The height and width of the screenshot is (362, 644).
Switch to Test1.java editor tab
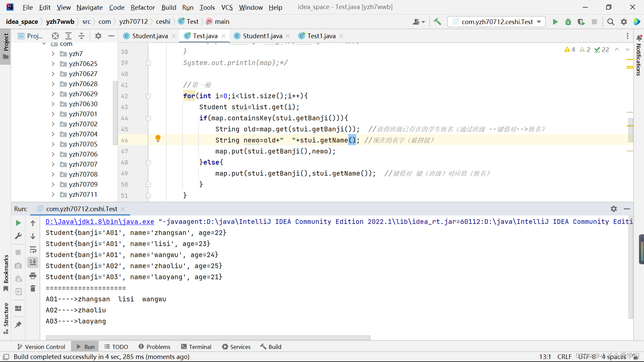point(321,36)
